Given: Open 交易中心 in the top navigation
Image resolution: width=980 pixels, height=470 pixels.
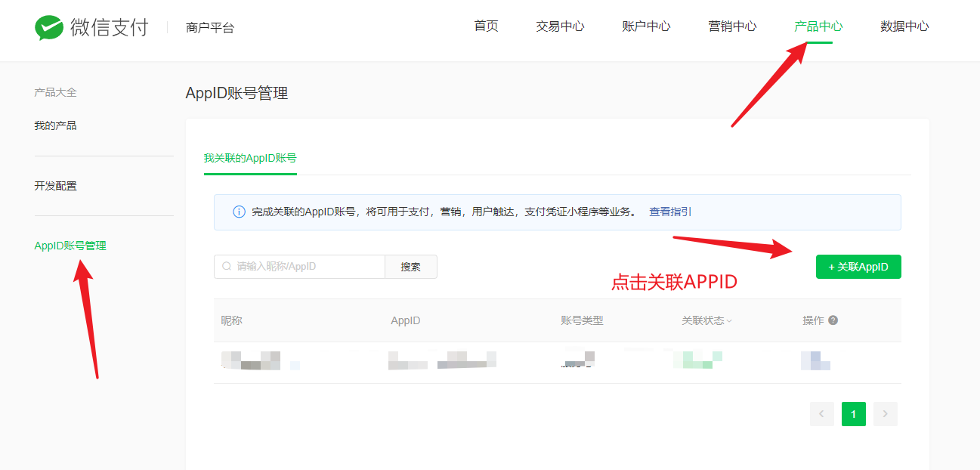Looking at the screenshot, I should 560,26.
